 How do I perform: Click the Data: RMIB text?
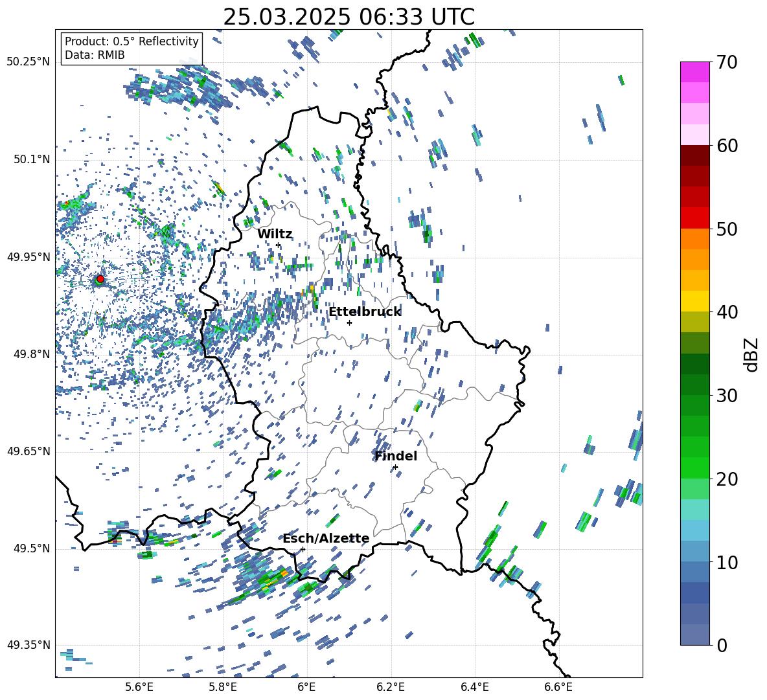pyautogui.click(x=95, y=55)
